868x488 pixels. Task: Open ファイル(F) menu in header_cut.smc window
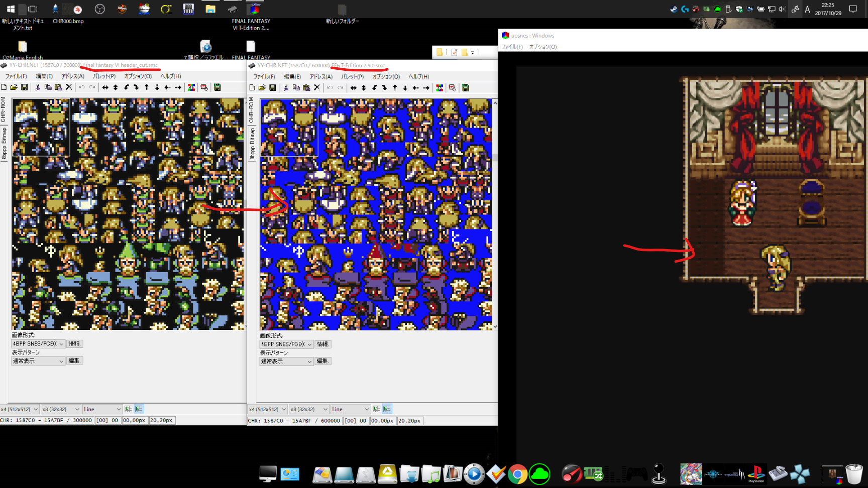click(16, 76)
